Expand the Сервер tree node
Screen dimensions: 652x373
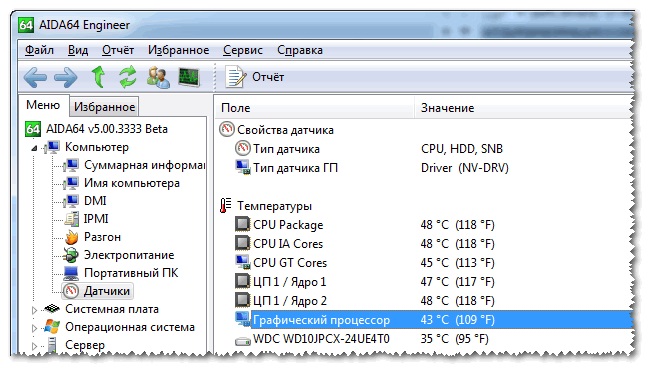pyautogui.click(x=35, y=346)
